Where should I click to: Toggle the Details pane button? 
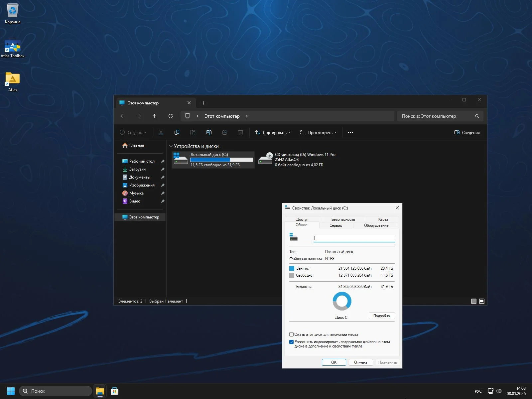467,133
